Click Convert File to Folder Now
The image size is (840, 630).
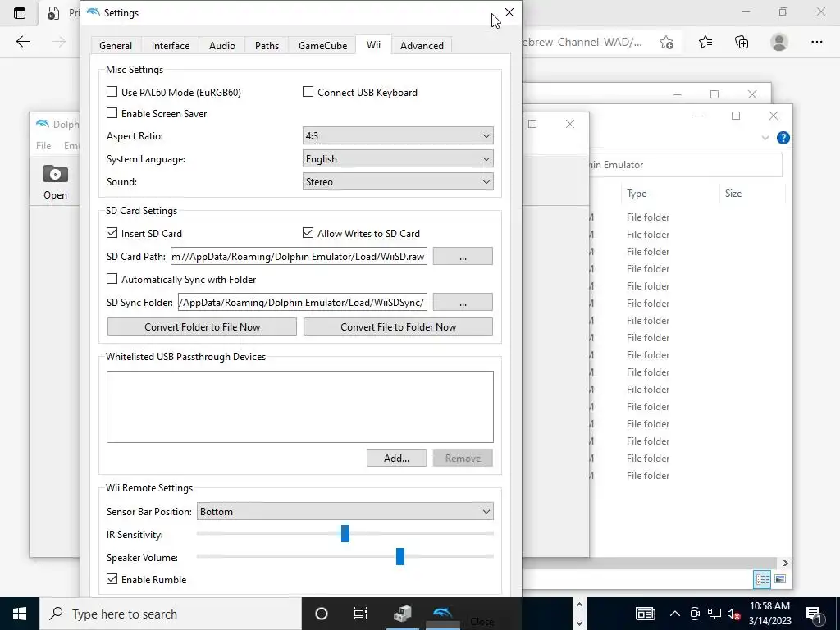398,326
